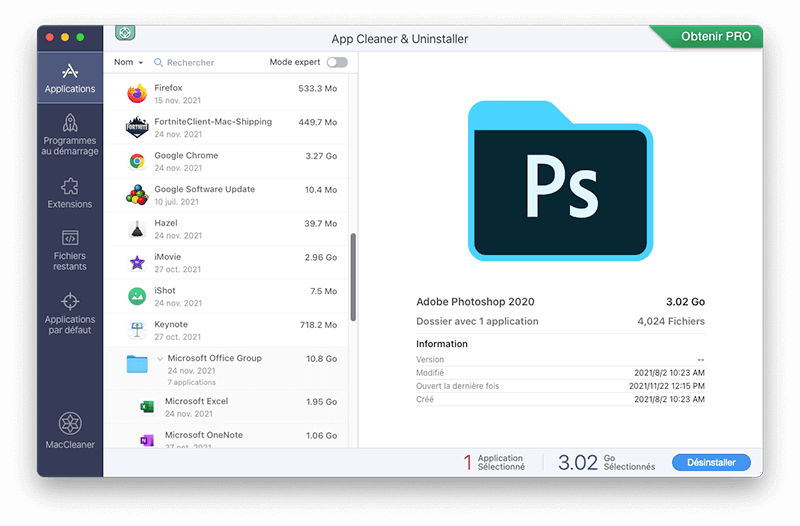This screenshot has height=526, width=800.
Task: Collapse the Microsoft Office Group
Action: (160, 359)
